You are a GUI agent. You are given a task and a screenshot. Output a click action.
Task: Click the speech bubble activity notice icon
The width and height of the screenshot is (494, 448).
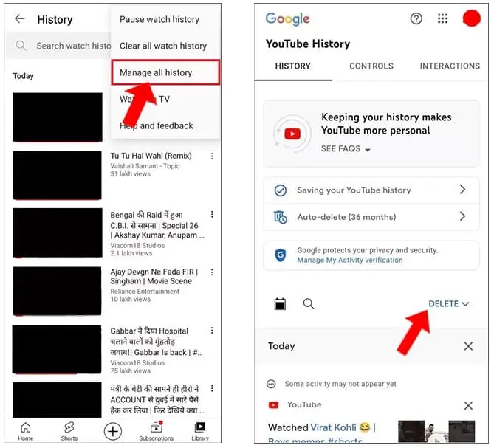coord(271,384)
